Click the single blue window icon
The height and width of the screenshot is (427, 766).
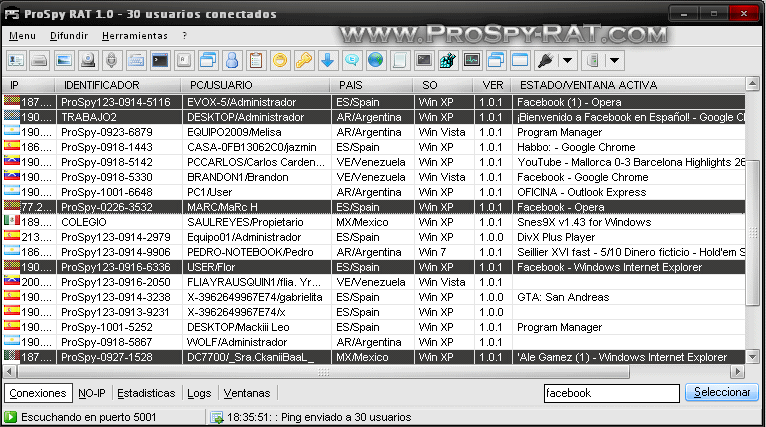click(520, 61)
